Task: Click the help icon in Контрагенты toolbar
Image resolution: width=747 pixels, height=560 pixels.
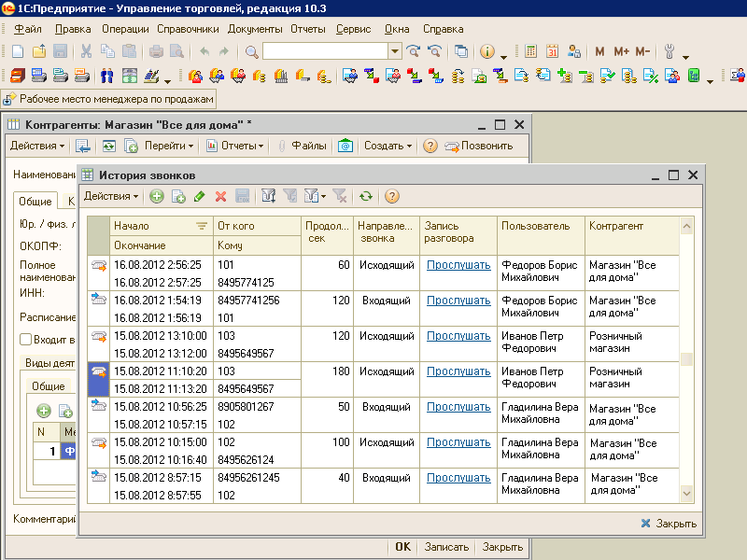Action: point(430,146)
